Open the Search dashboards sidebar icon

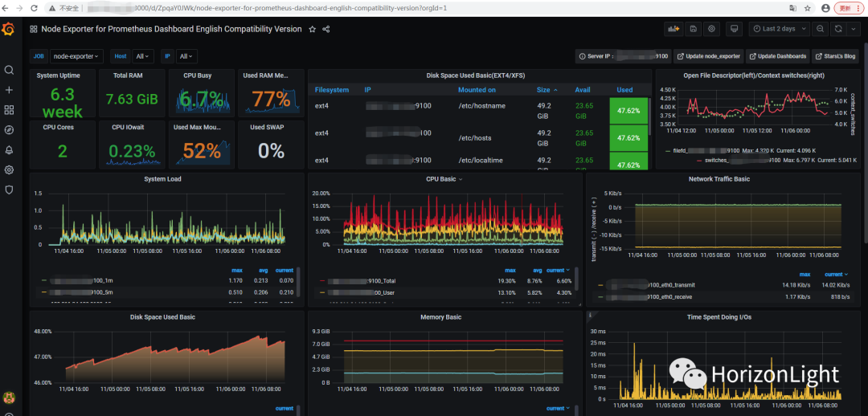9,70
